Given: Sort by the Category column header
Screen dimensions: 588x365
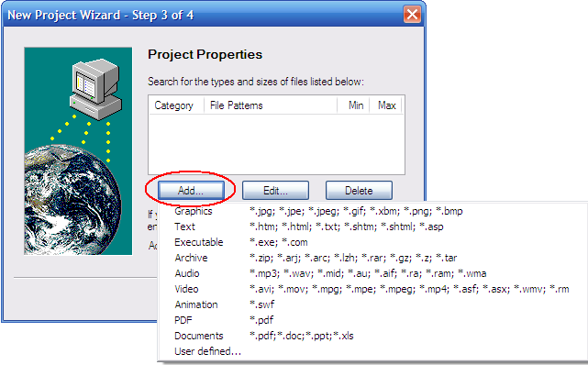Looking at the screenshot, I should [177, 105].
